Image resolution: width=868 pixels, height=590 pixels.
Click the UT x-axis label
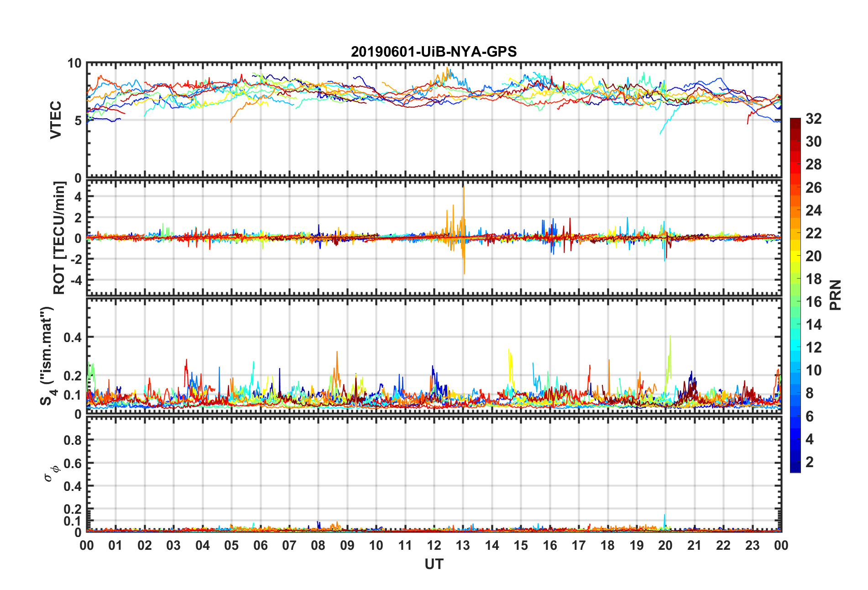tap(434, 564)
